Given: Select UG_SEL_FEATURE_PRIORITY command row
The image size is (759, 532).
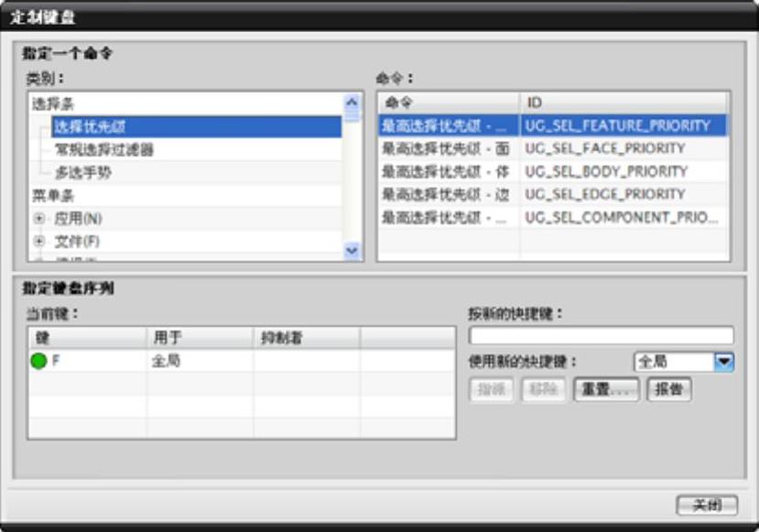Looking at the screenshot, I should pos(553,125).
